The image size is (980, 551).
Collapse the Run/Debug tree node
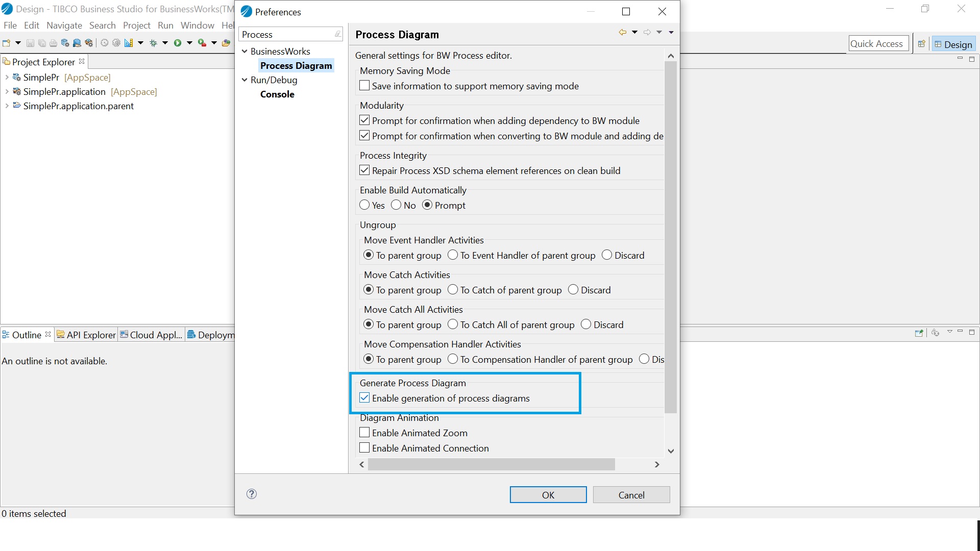pyautogui.click(x=244, y=80)
